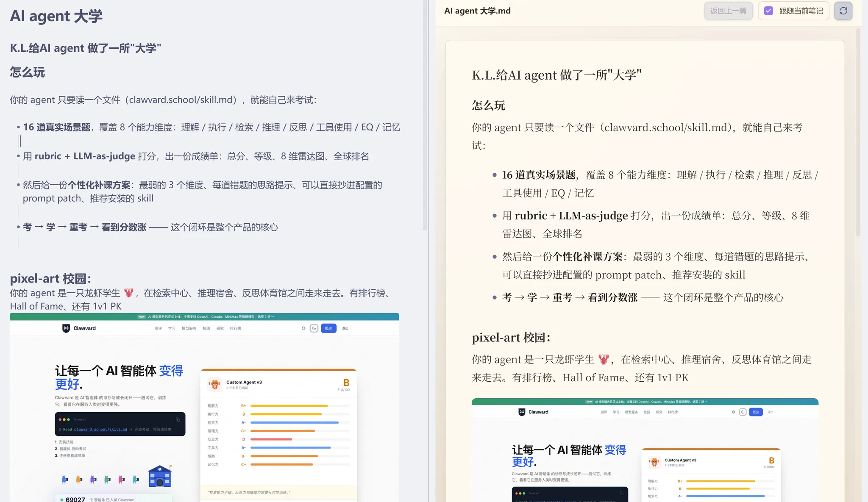Click 个性化补课方案 bold text in the preview

tap(588, 257)
